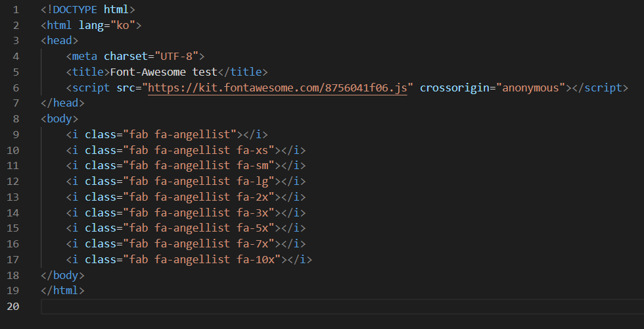Click the fa-10x class on line 17
Viewport: 644px width, 329px height.
coord(256,259)
